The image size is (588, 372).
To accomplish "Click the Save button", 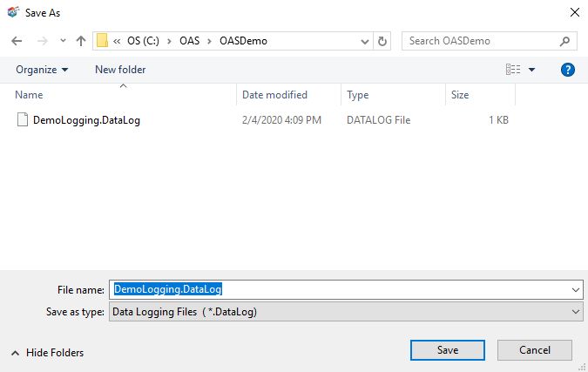I will [448, 350].
